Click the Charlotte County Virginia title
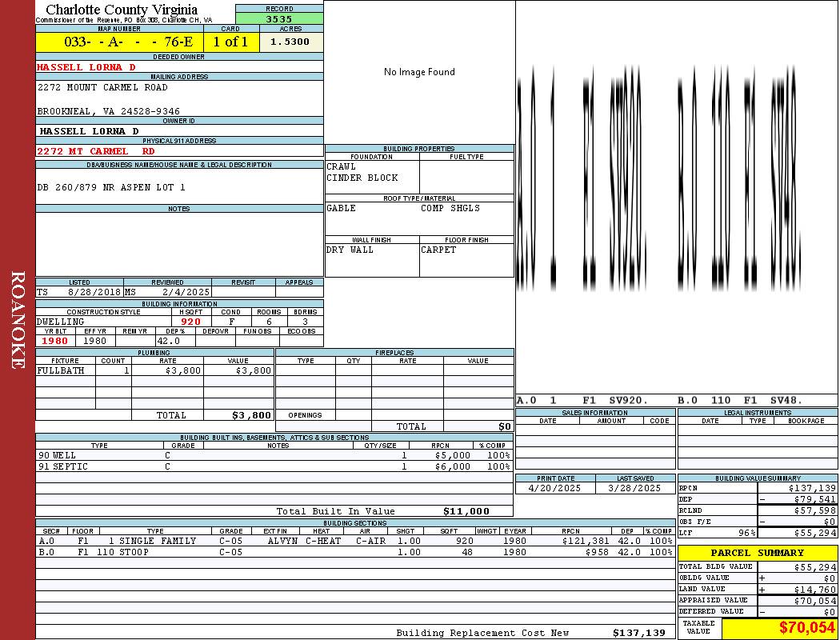The width and height of the screenshot is (840, 640). 122,10
